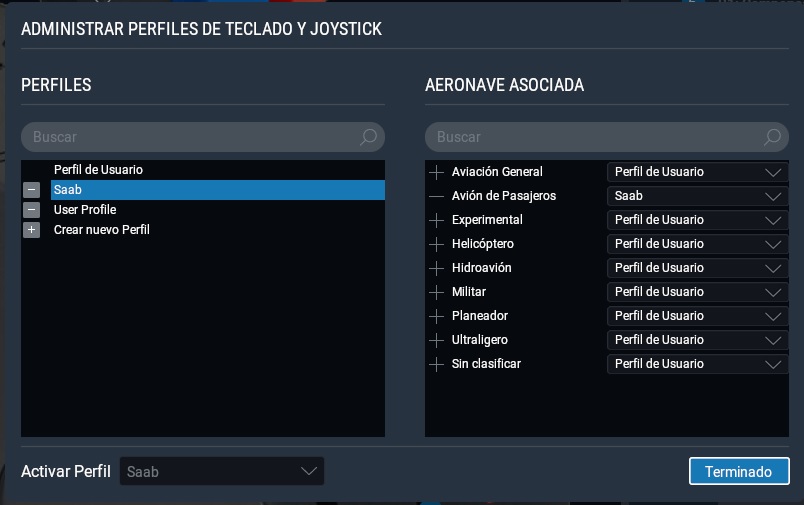Focus the Aeronave Asociada search field
Viewport: 804px width, 505px height.
[x=607, y=137]
